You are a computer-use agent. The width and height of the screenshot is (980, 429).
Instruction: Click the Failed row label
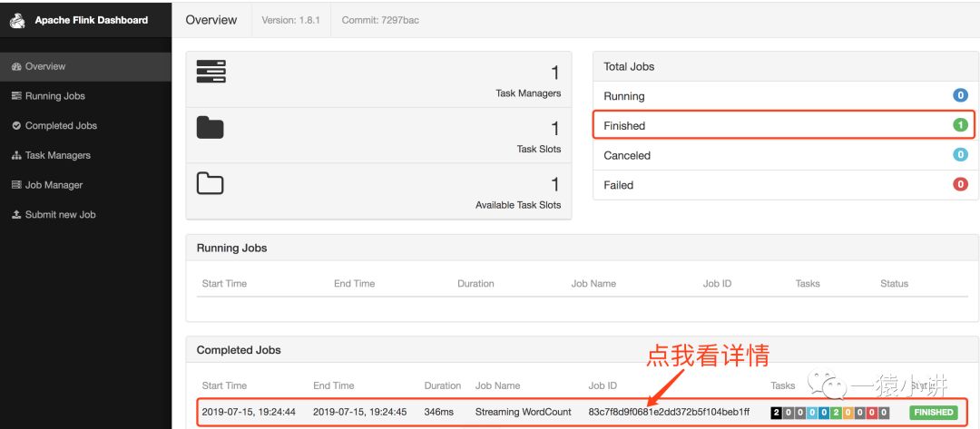[x=618, y=185]
